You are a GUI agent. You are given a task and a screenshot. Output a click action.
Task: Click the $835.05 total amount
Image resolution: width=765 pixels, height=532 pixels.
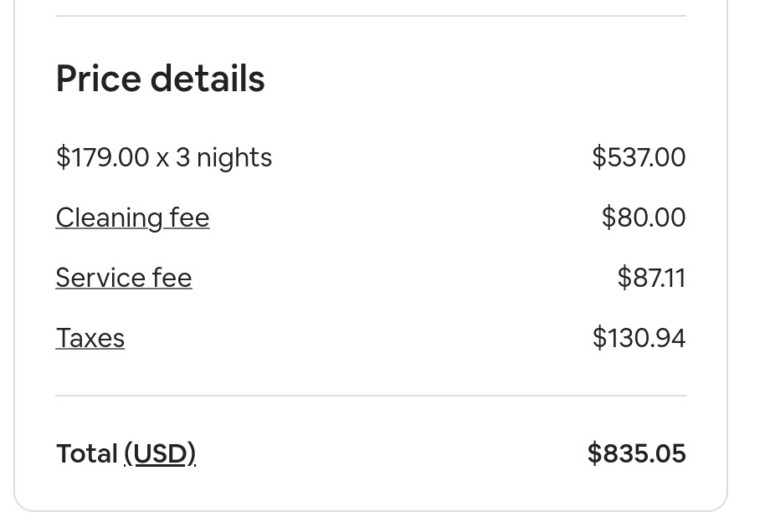[x=636, y=453]
